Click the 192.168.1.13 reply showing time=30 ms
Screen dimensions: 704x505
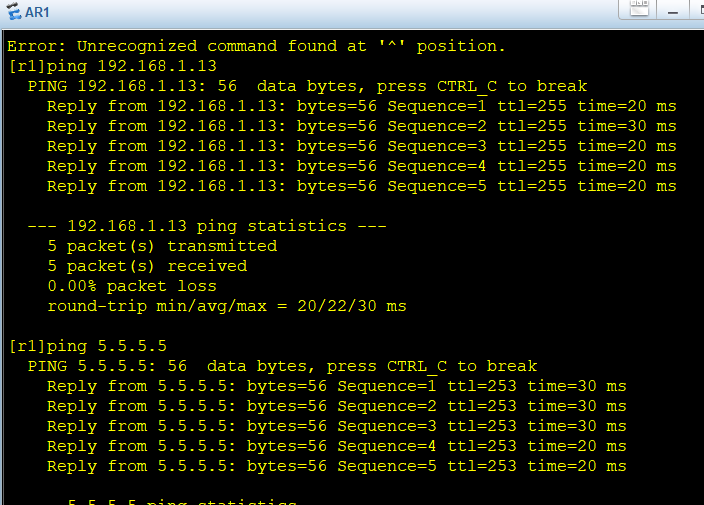361,126
